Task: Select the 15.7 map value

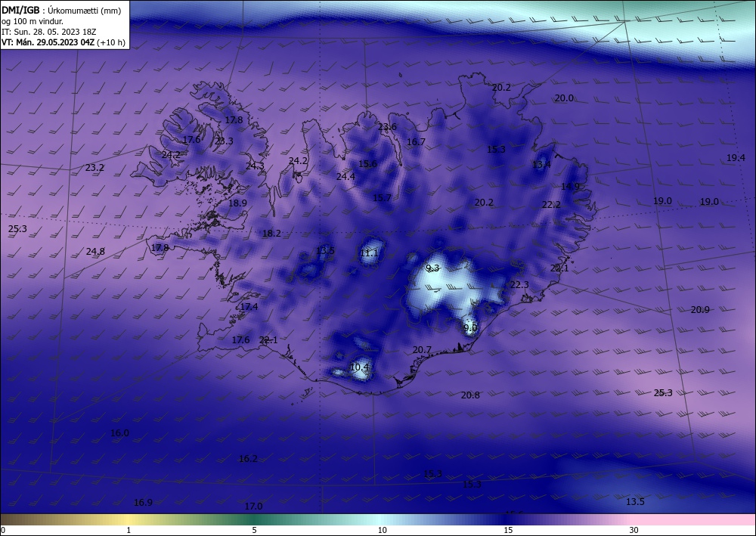Action: tap(382, 197)
